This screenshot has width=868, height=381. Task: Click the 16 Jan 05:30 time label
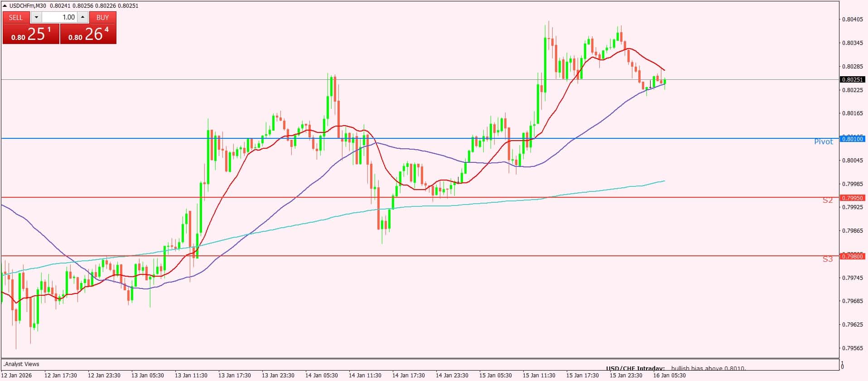click(x=670, y=375)
